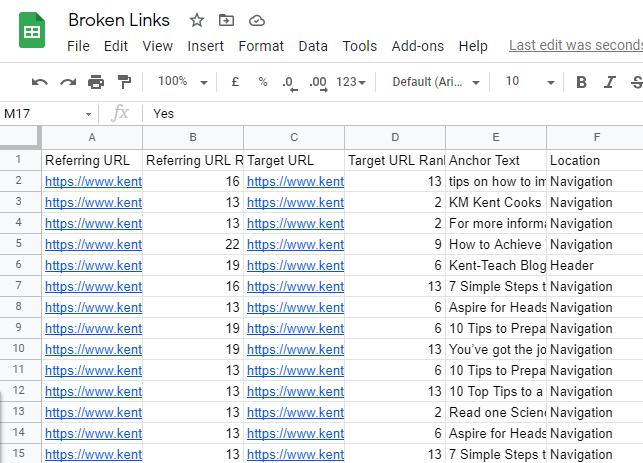Image resolution: width=643 pixels, height=463 pixels.
Task: Expand the Default (Arial) font dropdown
Action: pyautogui.click(x=436, y=82)
